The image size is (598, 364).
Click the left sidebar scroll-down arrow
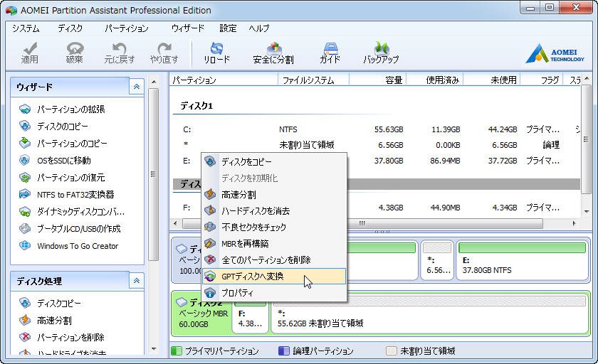point(153,349)
